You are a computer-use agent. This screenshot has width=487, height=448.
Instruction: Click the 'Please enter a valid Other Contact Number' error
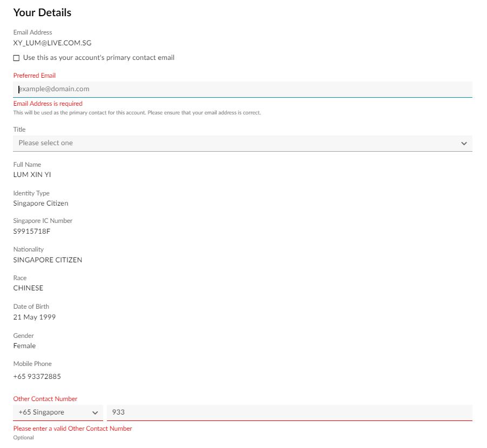[73, 429]
